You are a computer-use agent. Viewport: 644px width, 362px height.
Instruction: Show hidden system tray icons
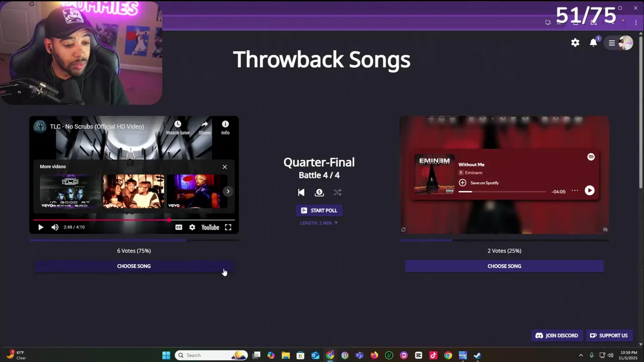point(581,355)
